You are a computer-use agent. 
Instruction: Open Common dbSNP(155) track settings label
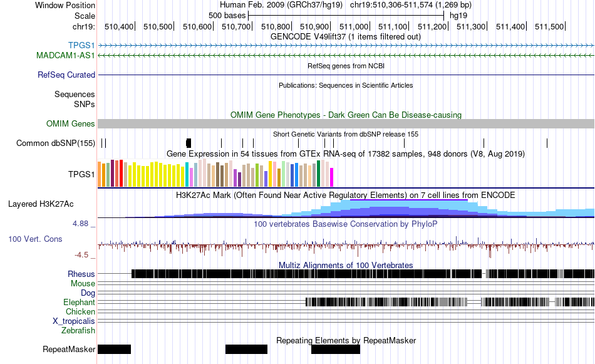[55, 143]
